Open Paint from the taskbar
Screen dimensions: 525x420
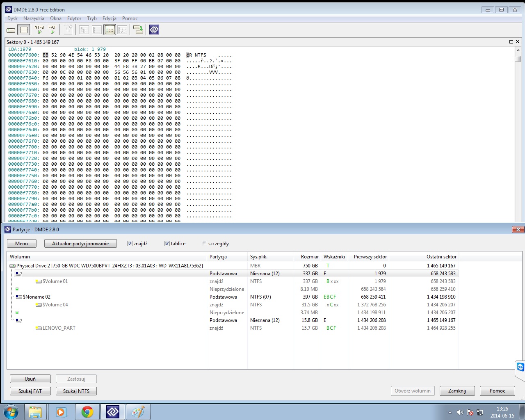138,412
